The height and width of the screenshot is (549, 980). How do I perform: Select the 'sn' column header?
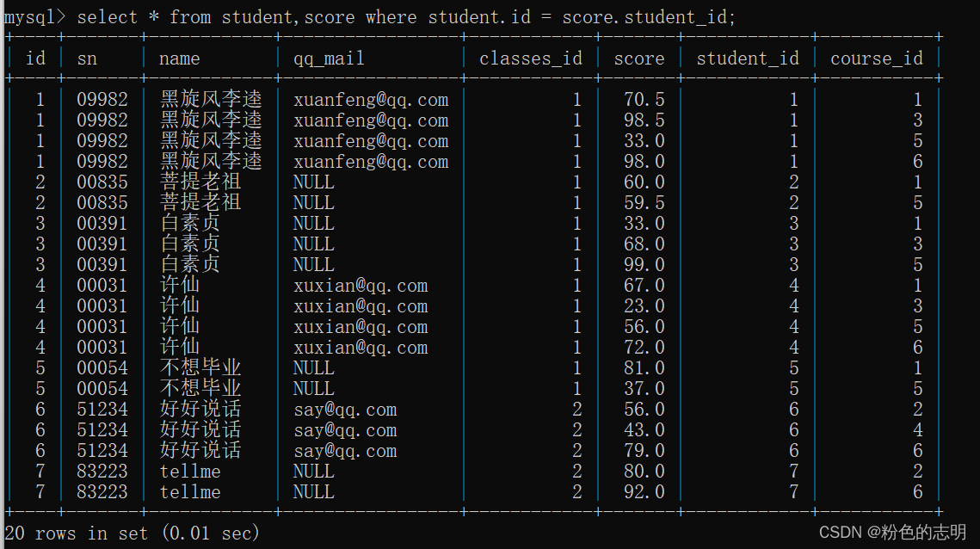tap(87, 59)
